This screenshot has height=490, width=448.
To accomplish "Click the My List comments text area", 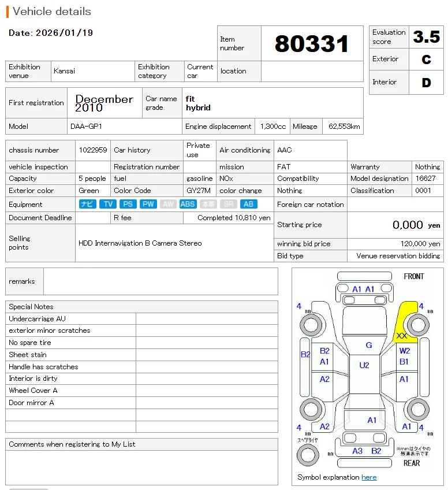I will [141, 467].
